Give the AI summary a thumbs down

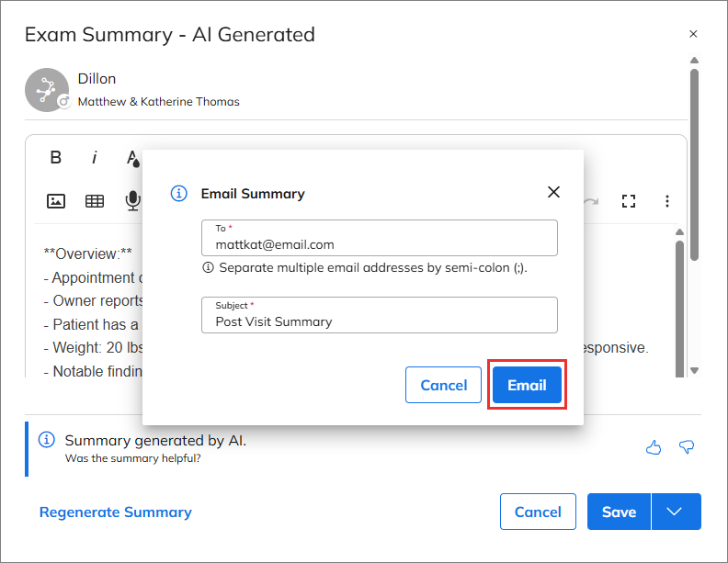[x=686, y=447]
